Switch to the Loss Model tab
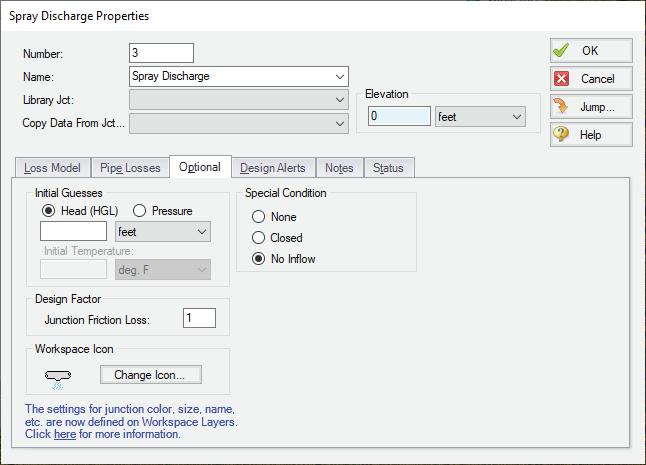The width and height of the screenshot is (646, 465). click(x=53, y=168)
